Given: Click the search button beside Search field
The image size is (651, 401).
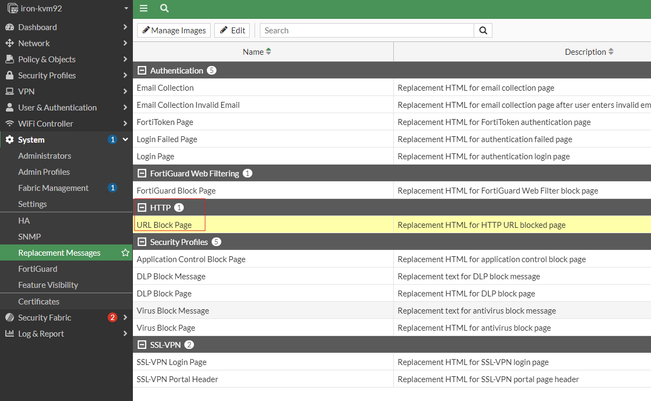Looking at the screenshot, I should pyautogui.click(x=483, y=30).
